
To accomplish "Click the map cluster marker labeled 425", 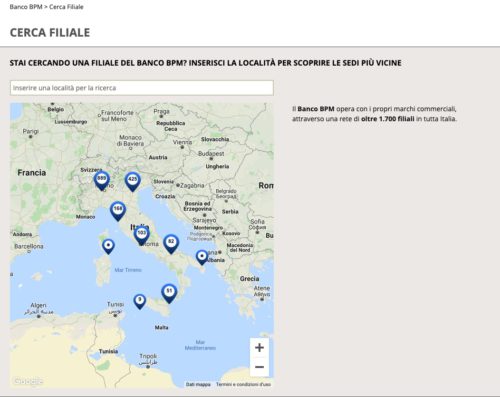I will [133, 182].
